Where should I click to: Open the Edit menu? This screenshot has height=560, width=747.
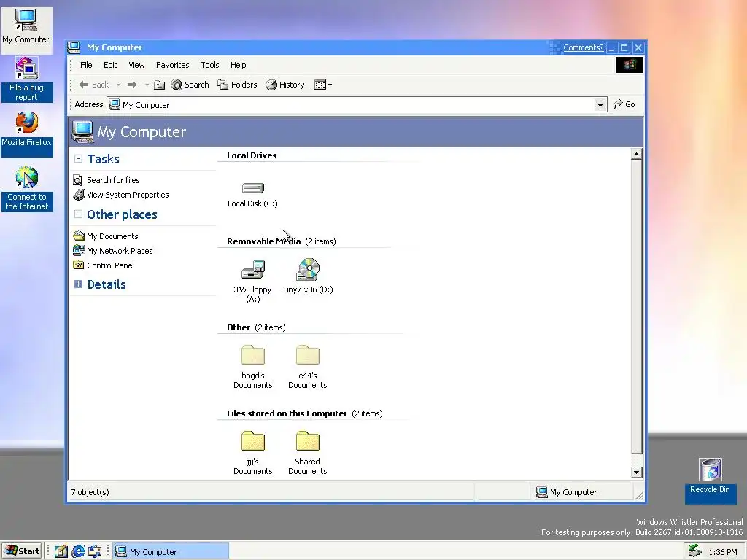[110, 65]
